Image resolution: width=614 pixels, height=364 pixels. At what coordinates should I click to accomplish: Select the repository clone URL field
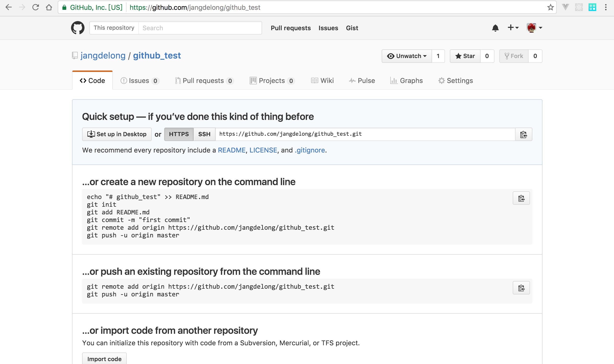tap(365, 134)
